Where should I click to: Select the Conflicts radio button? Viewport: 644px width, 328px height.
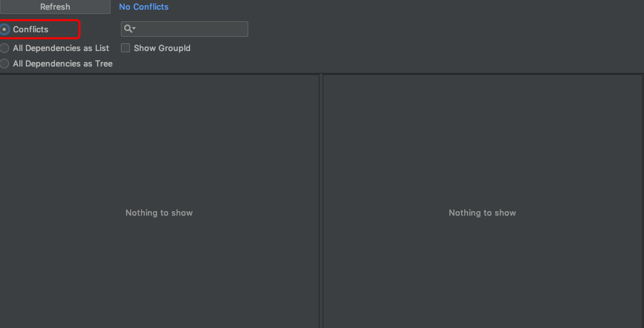point(5,29)
